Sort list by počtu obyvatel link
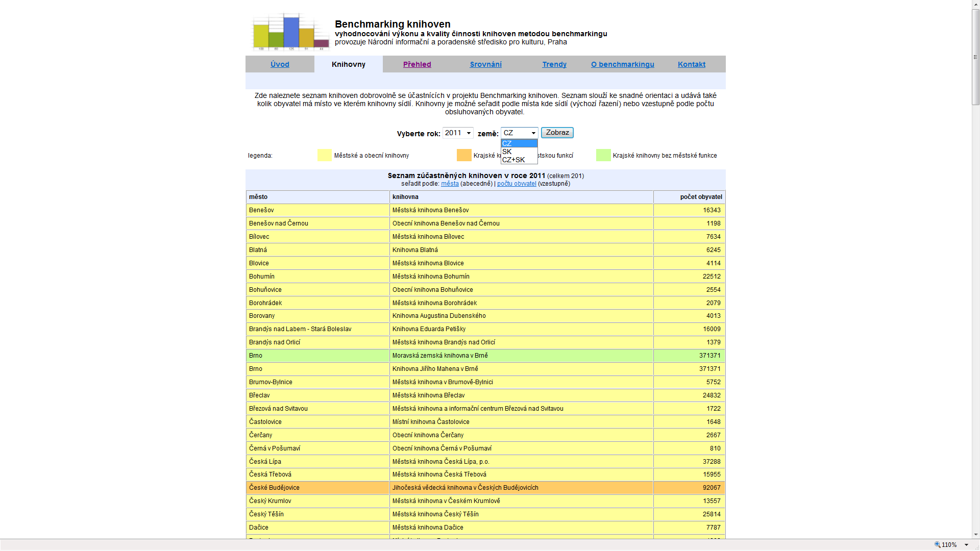980x551 pixels. (517, 184)
